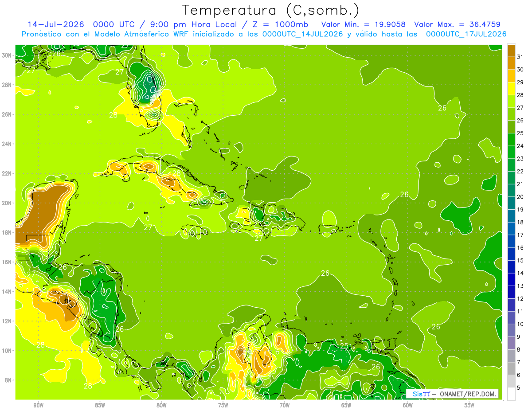The width and height of the screenshot is (532, 411).
Task: Click the swatch between 20 and 21 on color bar
Action: tap(511, 190)
